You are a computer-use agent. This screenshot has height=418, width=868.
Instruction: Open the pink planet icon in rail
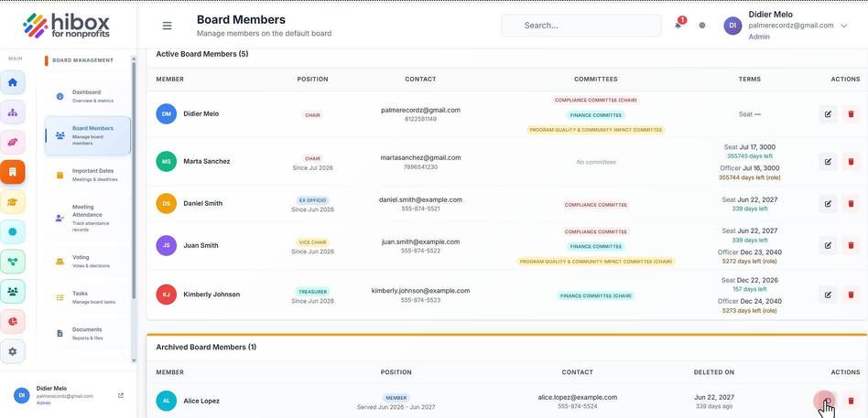pyautogui.click(x=13, y=142)
